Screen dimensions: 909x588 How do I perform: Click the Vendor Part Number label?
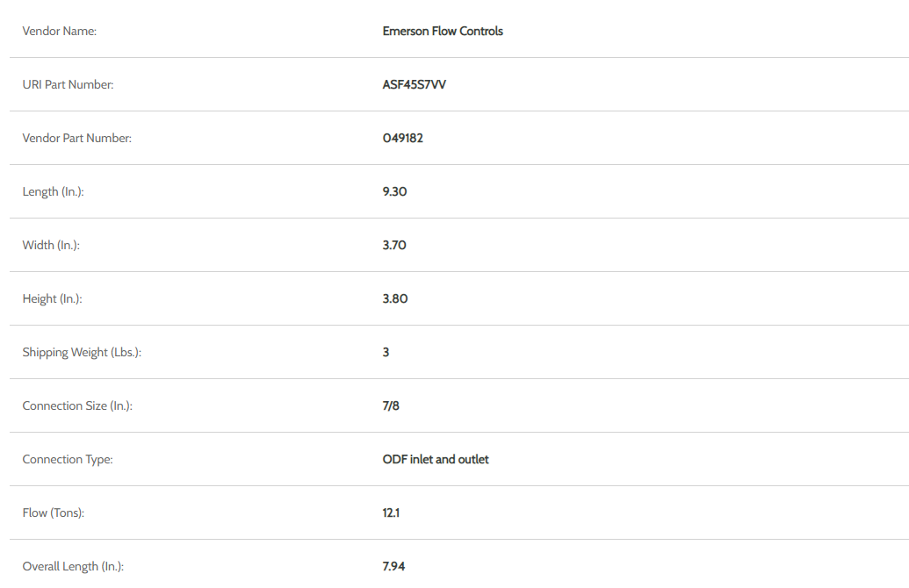(x=76, y=139)
